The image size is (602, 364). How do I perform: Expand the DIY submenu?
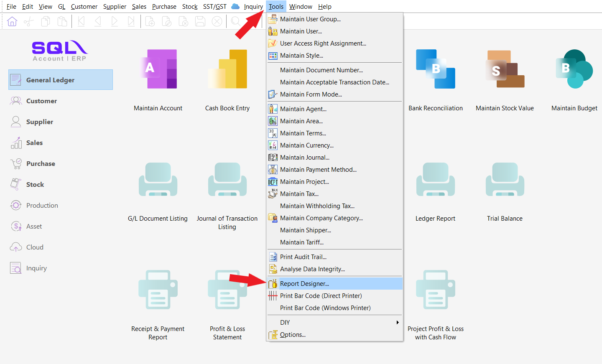(x=334, y=323)
